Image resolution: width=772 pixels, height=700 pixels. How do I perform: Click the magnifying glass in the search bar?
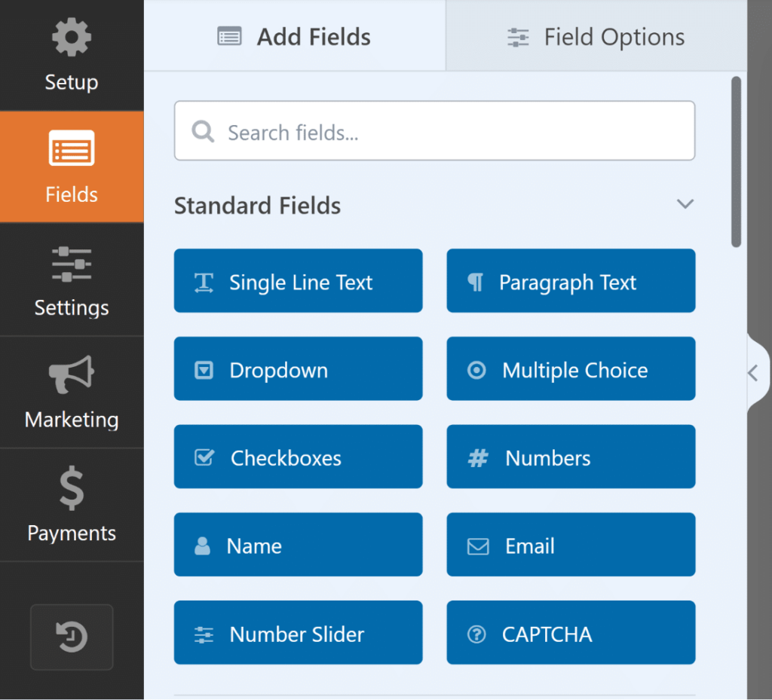point(202,131)
